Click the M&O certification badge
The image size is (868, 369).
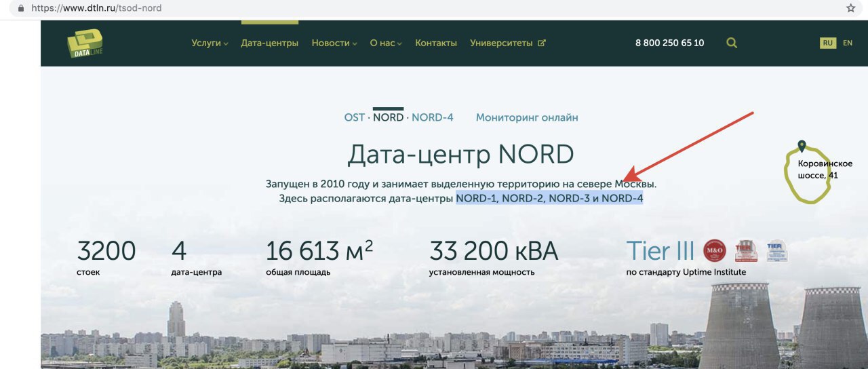715,250
